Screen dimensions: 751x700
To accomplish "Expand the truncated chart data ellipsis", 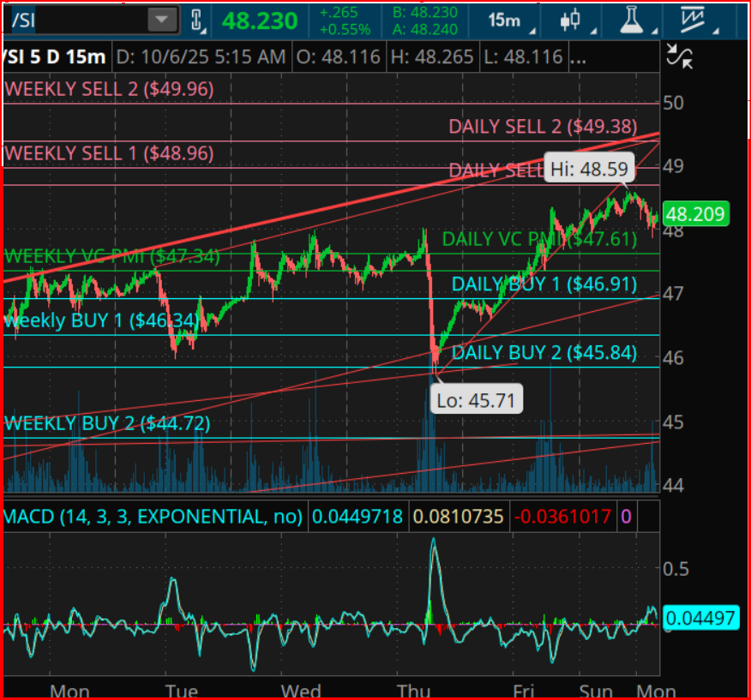I will click(x=578, y=57).
